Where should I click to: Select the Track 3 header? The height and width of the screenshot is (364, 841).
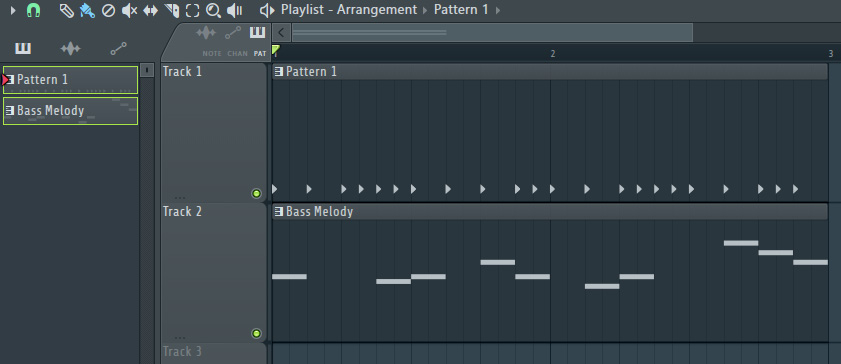[213, 354]
